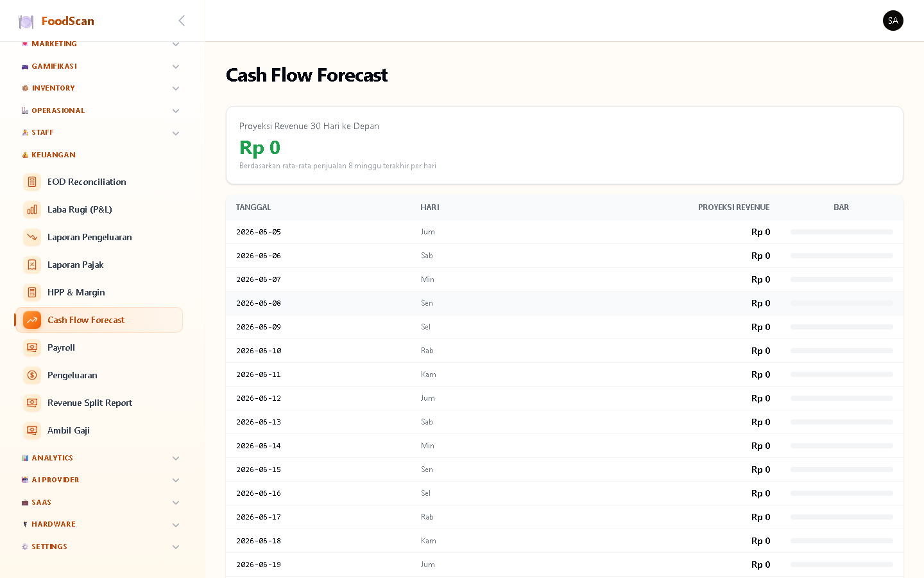Expand the Hardware chevron
The height and width of the screenshot is (578, 924).
click(x=176, y=525)
